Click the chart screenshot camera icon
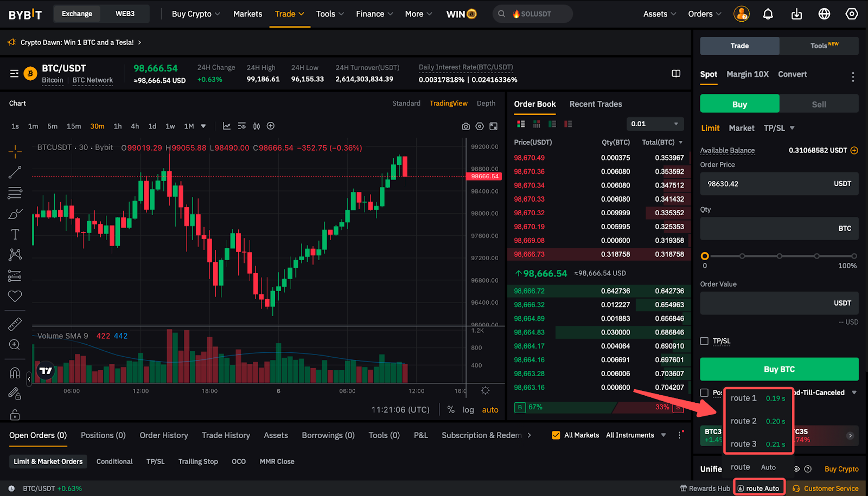 465,126
